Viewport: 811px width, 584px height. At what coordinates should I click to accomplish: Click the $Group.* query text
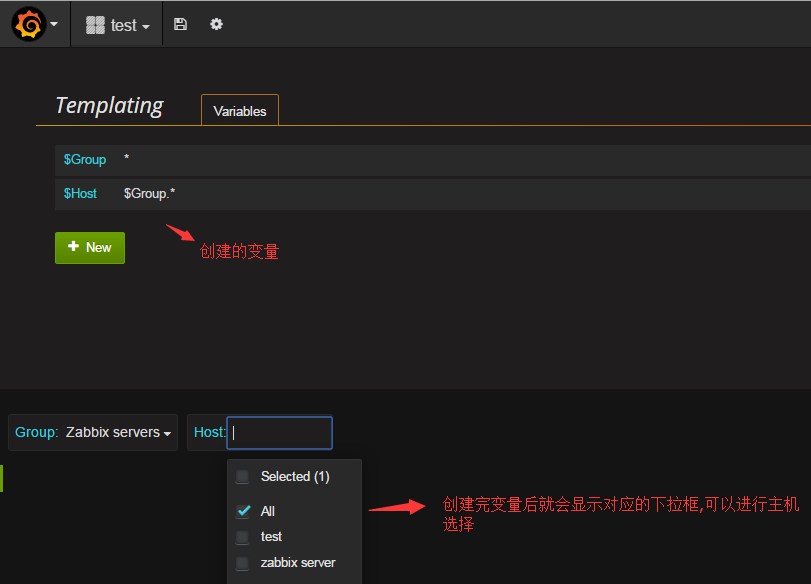149,193
